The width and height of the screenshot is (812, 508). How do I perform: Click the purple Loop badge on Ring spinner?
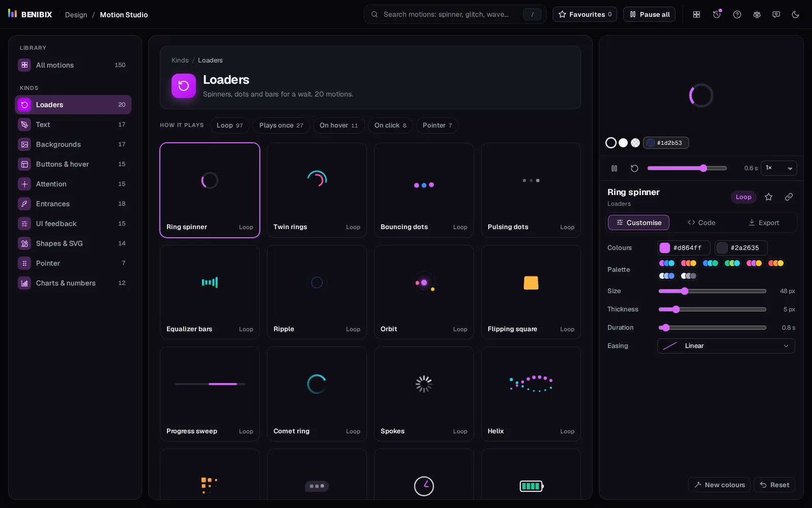pos(743,197)
